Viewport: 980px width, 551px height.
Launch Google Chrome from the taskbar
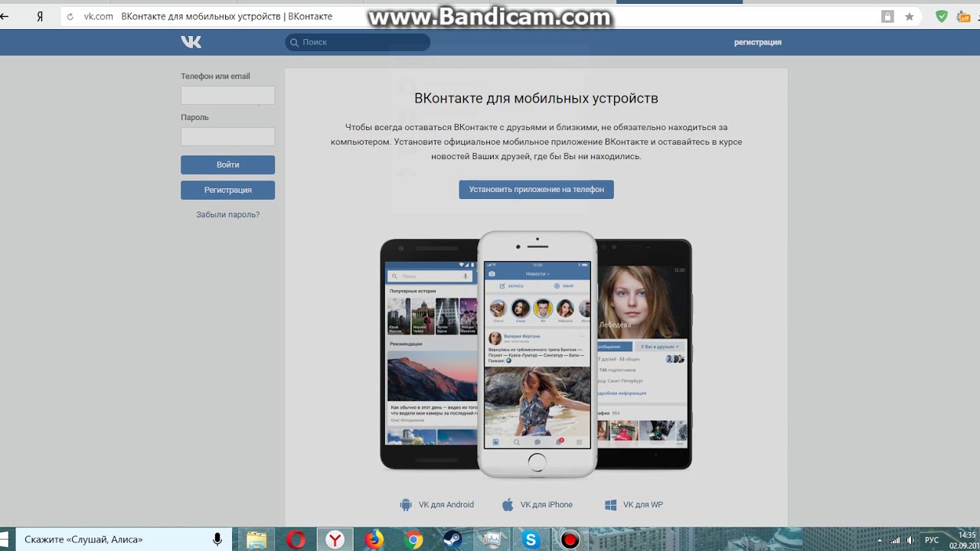tap(413, 540)
